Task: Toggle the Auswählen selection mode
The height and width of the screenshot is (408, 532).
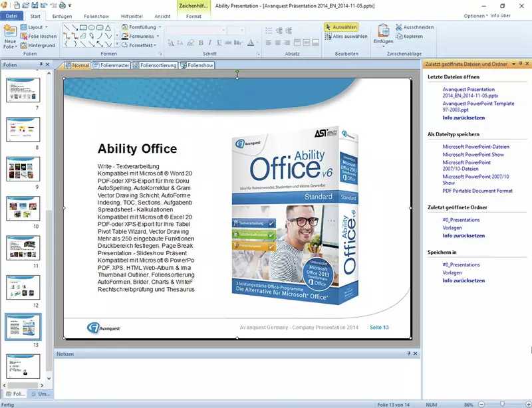Action: (x=341, y=27)
